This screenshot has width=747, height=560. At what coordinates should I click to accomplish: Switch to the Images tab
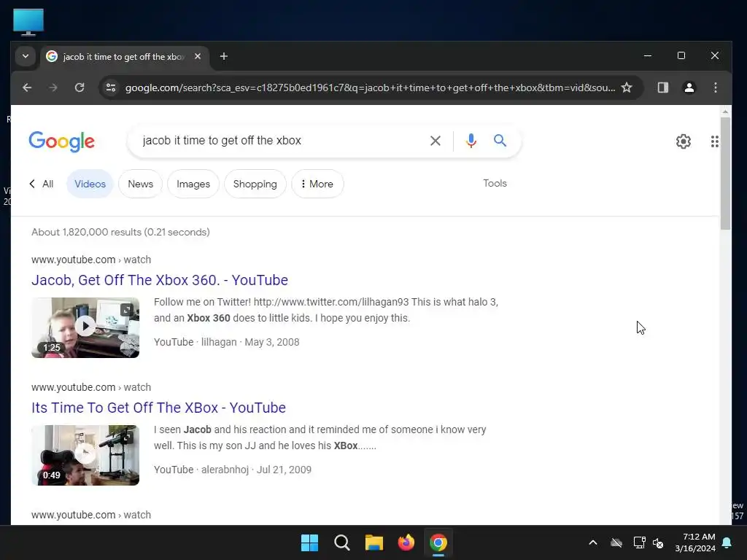pyautogui.click(x=193, y=184)
